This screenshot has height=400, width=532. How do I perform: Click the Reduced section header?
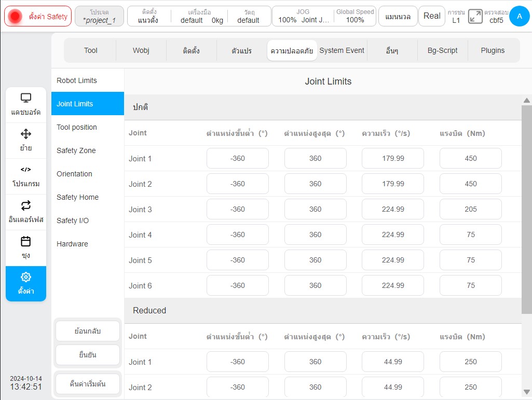pyautogui.click(x=323, y=310)
